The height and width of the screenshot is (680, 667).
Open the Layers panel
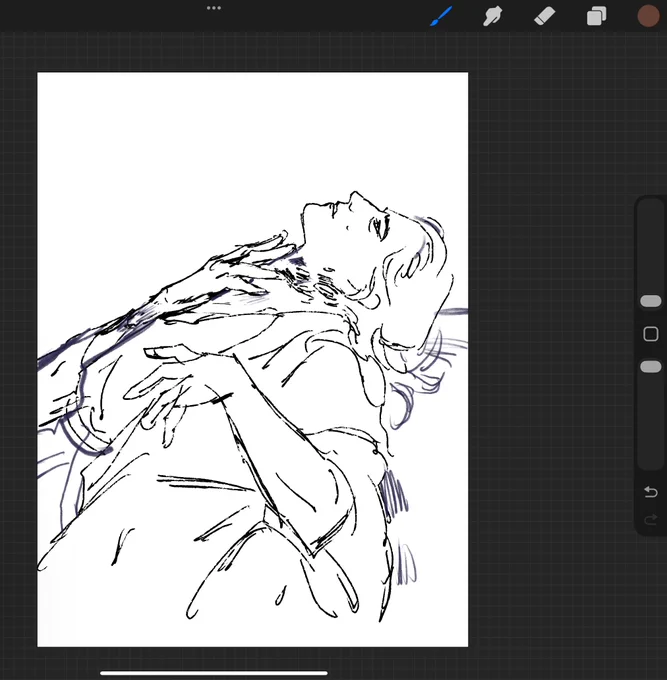coord(597,16)
